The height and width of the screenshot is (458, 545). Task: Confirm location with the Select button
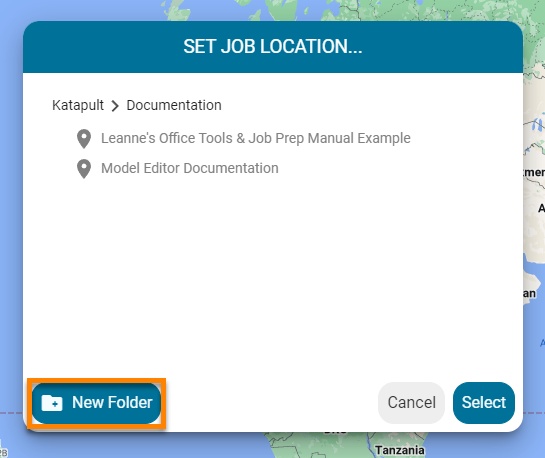click(484, 403)
